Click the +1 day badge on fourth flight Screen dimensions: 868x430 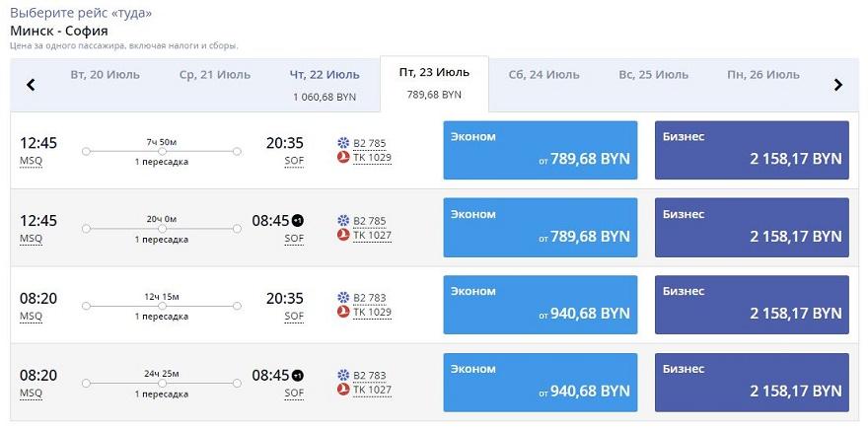point(298,376)
